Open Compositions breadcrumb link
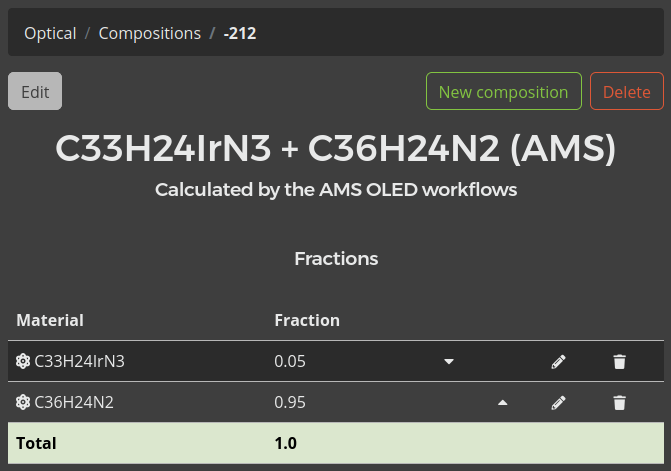This screenshot has height=471, width=671. pyautogui.click(x=149, y=33)
